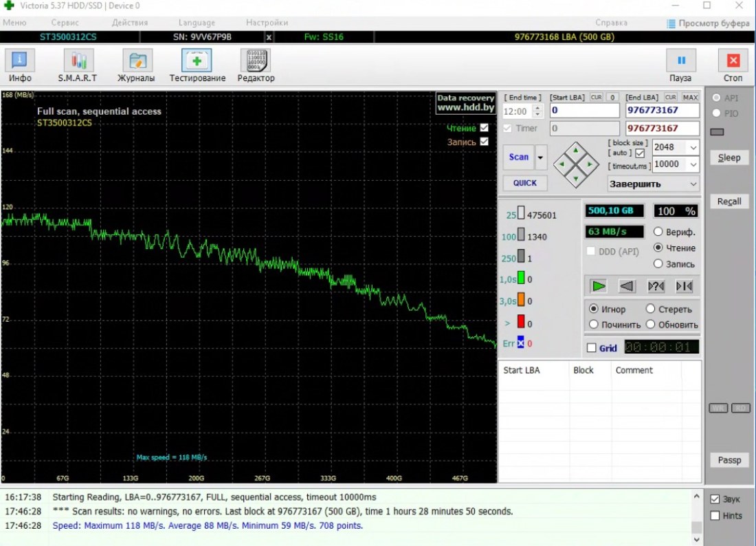The height and width of the screenshot is (546, 756).
Task: Open the timeout ms dropdown
Action: point(693,164)
